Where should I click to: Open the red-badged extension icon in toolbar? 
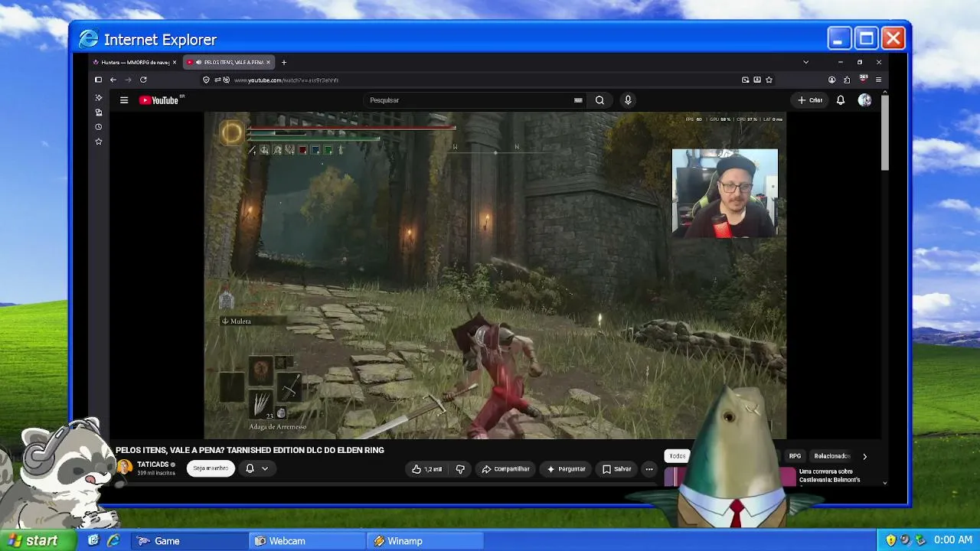[863, 79]
